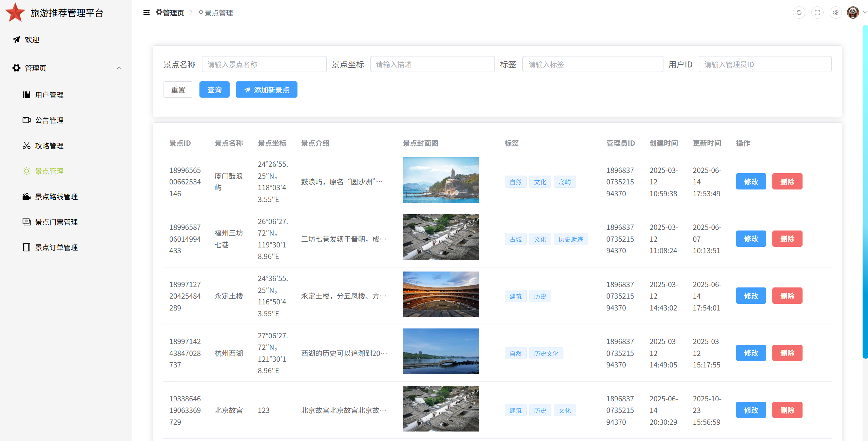Click the refresh icon in top bar
Viewport: 868px width, 441px height.
pyautogui.click(x=799, y=13)
